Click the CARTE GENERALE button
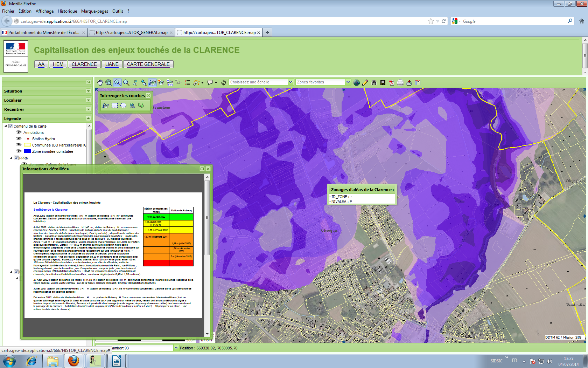Viewport: 588px width, 368px height. 148,64
